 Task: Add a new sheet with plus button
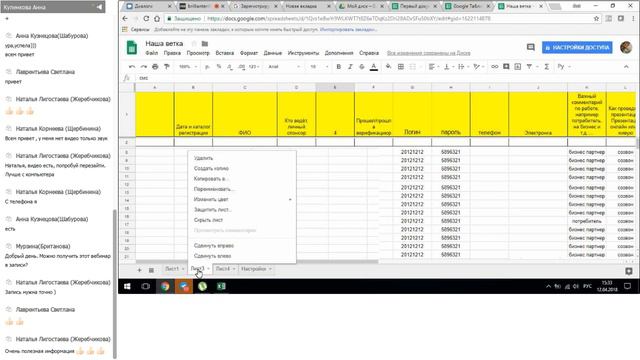(x=139, y=270)
